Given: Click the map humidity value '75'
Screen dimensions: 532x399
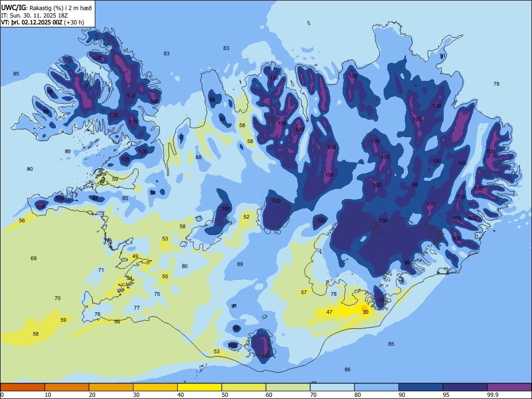Looking at the screenshot, I should pyautogui.click(x=157, y=294).
